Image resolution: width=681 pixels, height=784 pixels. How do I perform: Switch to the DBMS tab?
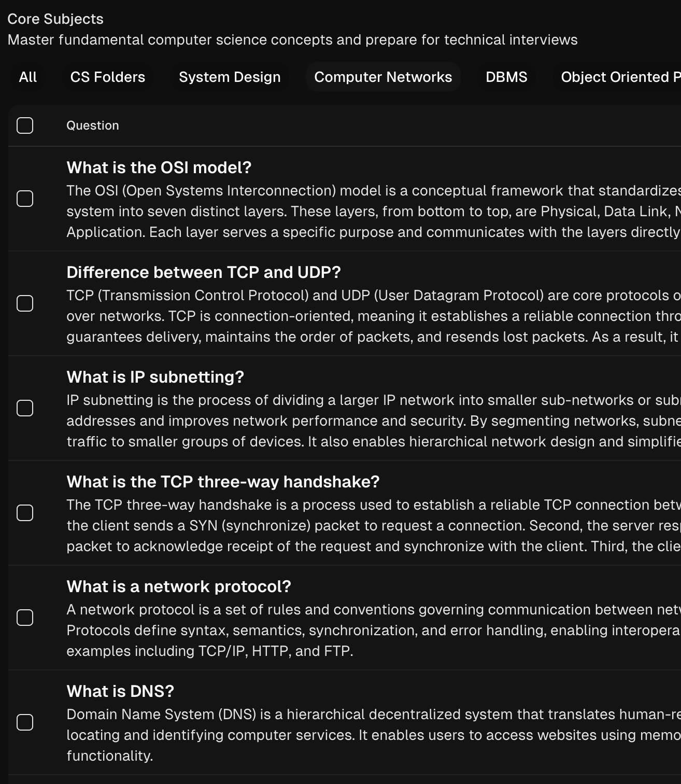[x=506, y=77]
